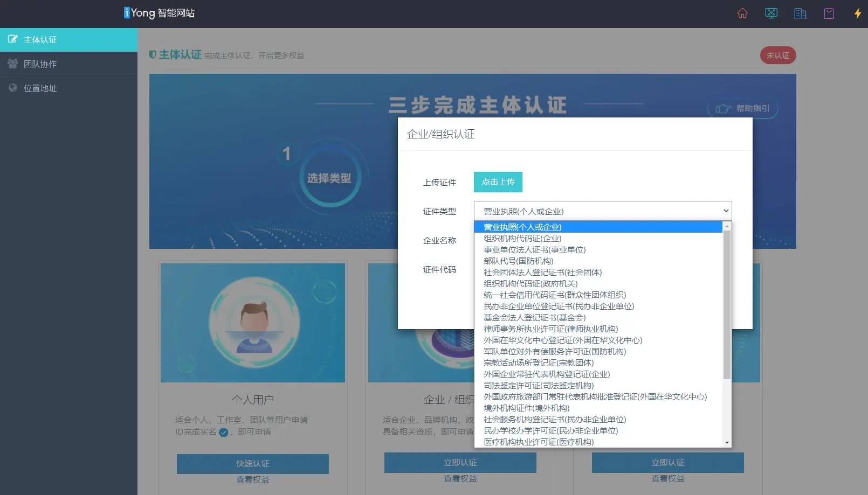Click the dropdown list scrollbar down arrow
This screenshot has height=495, width=868.
[x=727, y=443]
